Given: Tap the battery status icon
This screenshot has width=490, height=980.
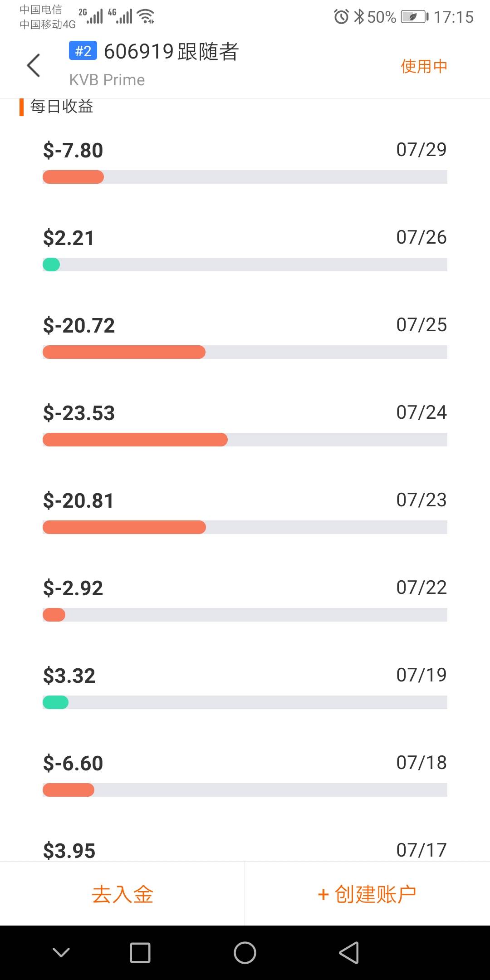Looking at the screenshot, I should click(414, 17).
